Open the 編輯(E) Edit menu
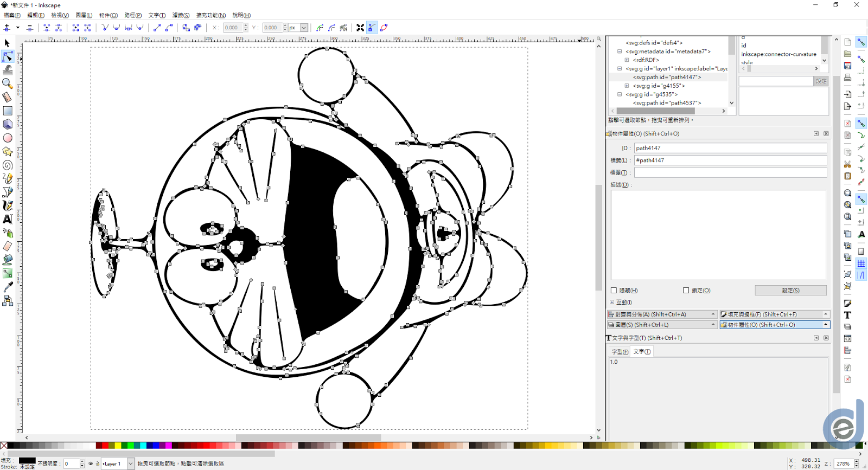This screenshot has width=868, height=470. [36, 15]
